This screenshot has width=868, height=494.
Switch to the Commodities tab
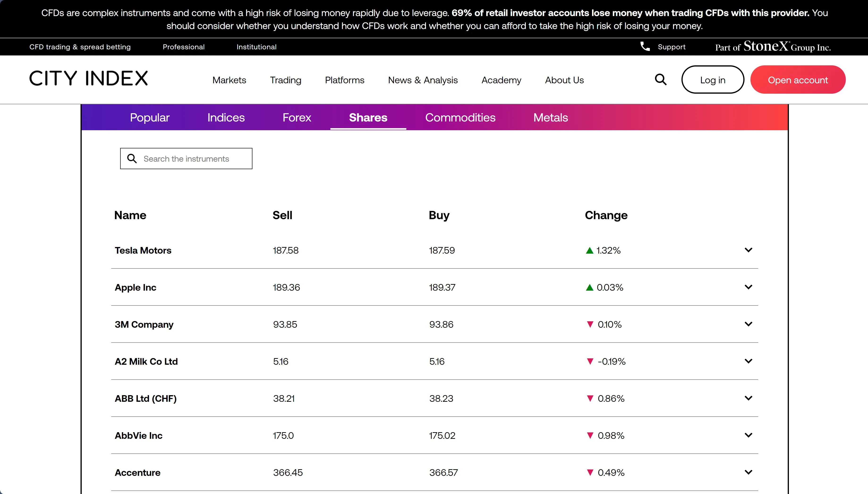click(460, 117)
